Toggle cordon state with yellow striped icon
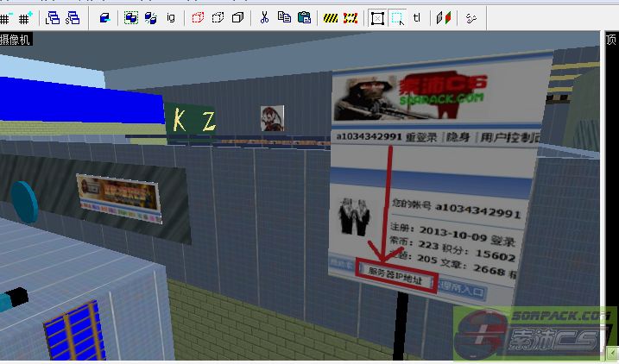The image size is (619, 364). (331, 17)
